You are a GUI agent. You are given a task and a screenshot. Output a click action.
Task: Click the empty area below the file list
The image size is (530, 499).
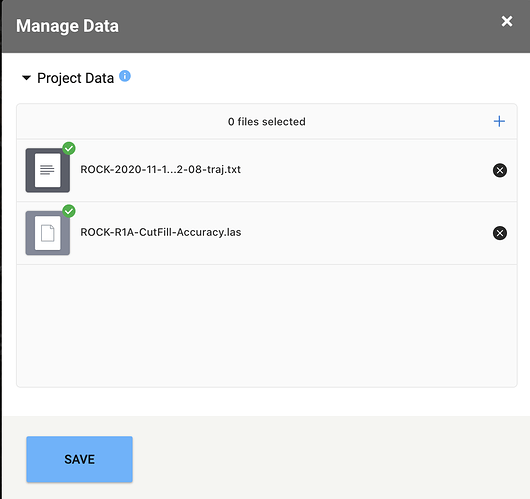tap(267, 326)
